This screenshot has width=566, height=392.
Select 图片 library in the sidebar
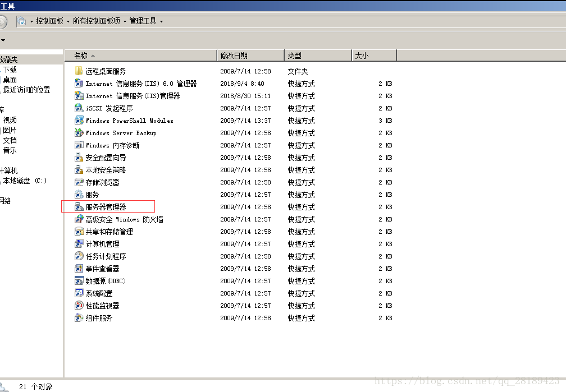(x=10, y=130)
